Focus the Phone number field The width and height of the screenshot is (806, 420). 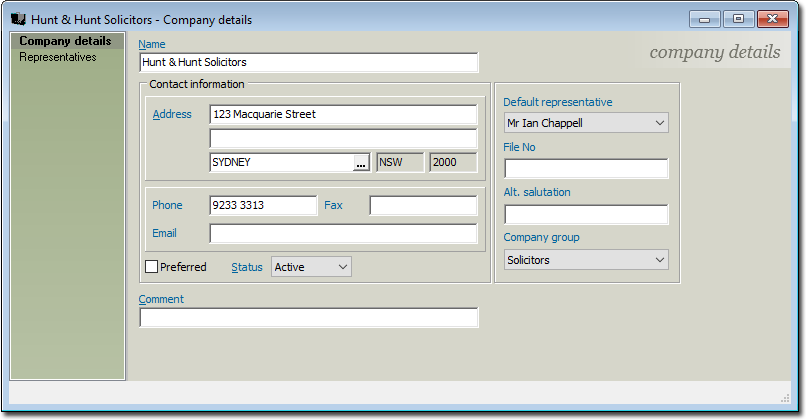[x=263, y=206]
